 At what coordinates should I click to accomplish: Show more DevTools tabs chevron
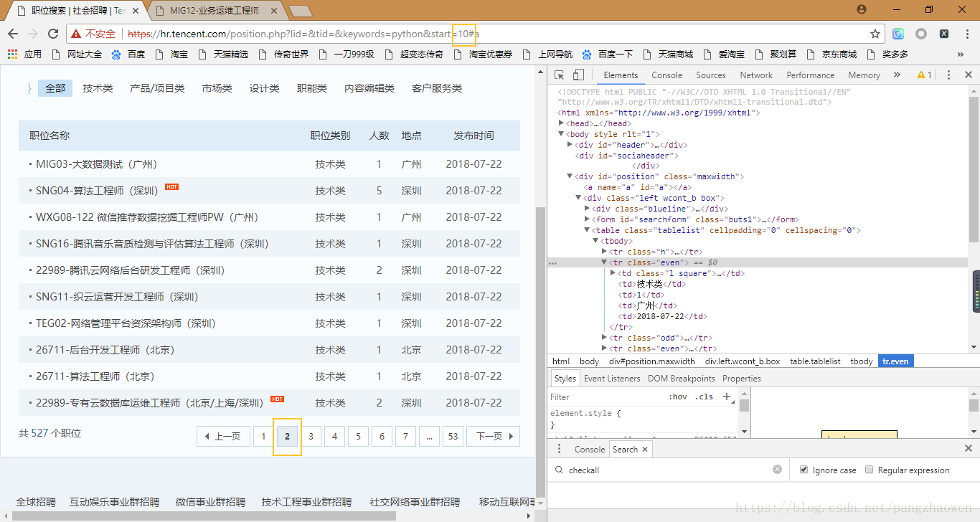click(897, 75)
